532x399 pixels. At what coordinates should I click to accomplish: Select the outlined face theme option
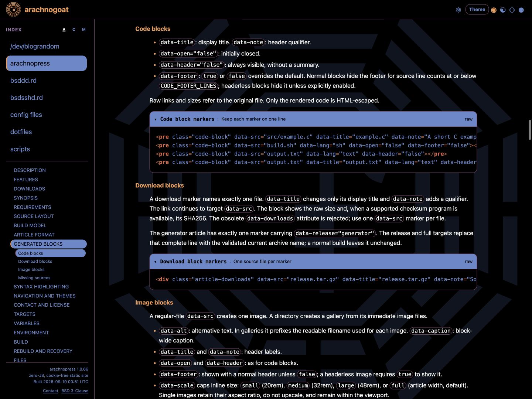(x=512, y=10)
